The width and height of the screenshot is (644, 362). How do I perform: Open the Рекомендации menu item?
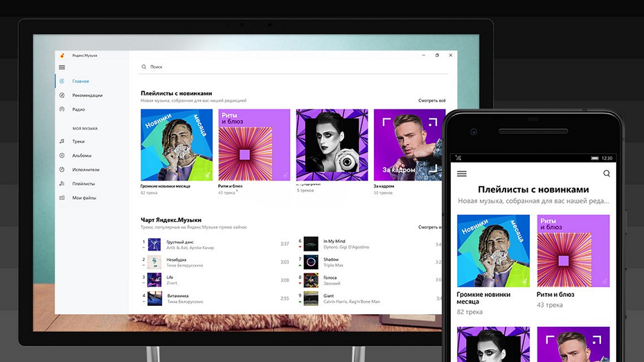[x=87, y=96]
